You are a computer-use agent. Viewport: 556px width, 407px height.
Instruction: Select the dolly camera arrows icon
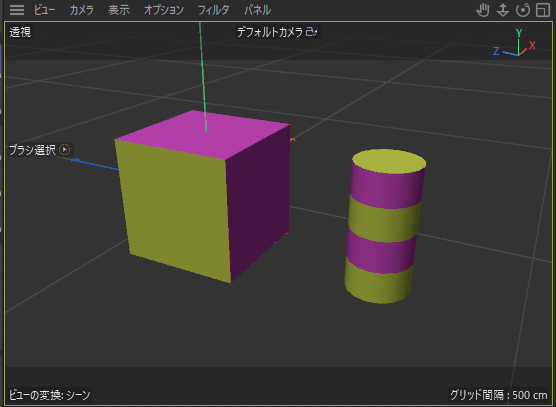point(503,10)
